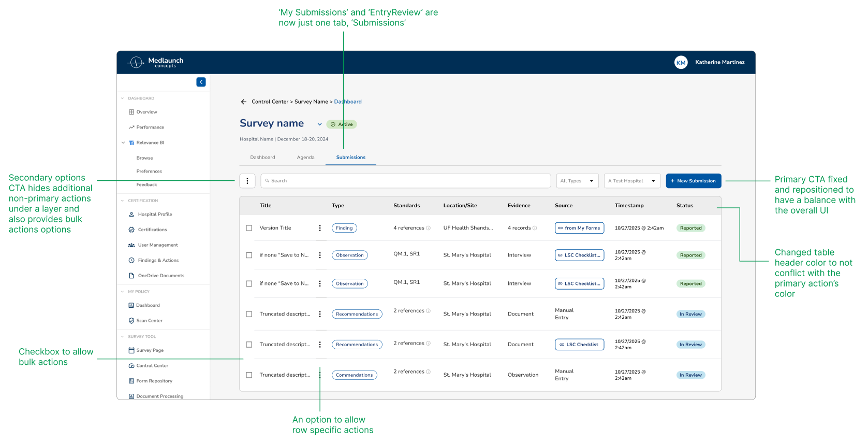This screenshot has height=442, width=868.
Task: Tick the first Observation row checkbox
Action: 249,255
